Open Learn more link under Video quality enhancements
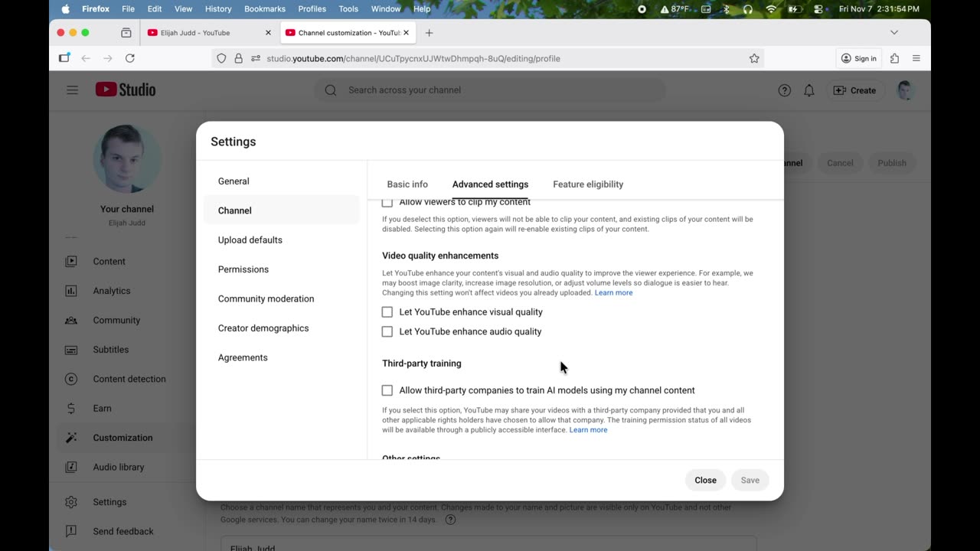Image resolution: width=980 pixels, height=551 pixels. point(614,293)
